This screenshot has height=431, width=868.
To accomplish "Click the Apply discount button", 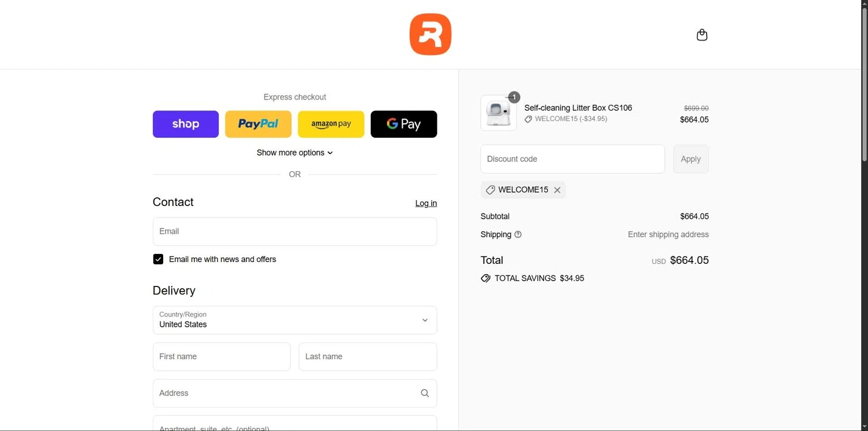I will (x=691, y=159).
